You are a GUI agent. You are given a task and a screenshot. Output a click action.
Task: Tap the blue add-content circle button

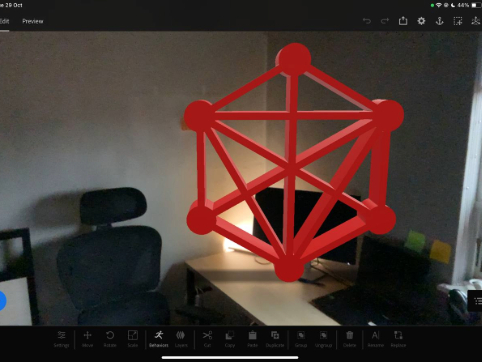(x=2, y=301)
